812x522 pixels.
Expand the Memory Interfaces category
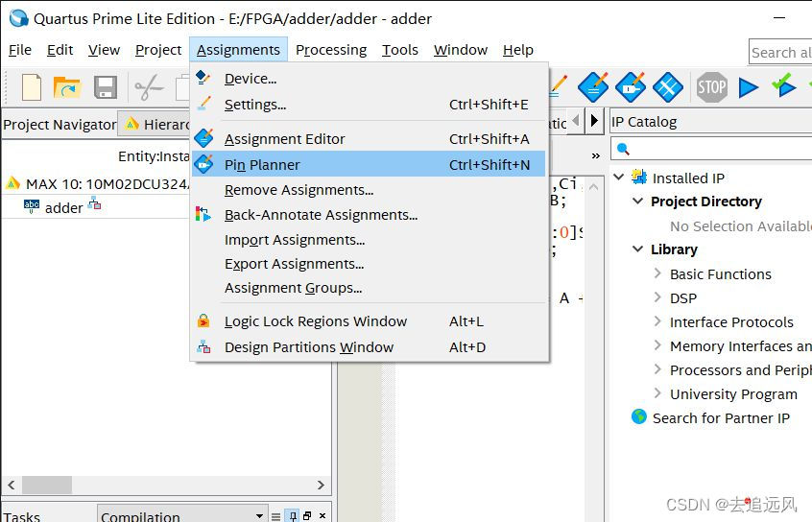(x=657, y=344)
